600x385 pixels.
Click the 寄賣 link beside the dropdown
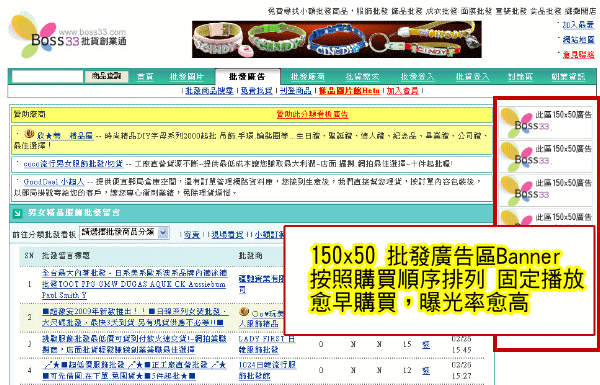tap(192, 235)
